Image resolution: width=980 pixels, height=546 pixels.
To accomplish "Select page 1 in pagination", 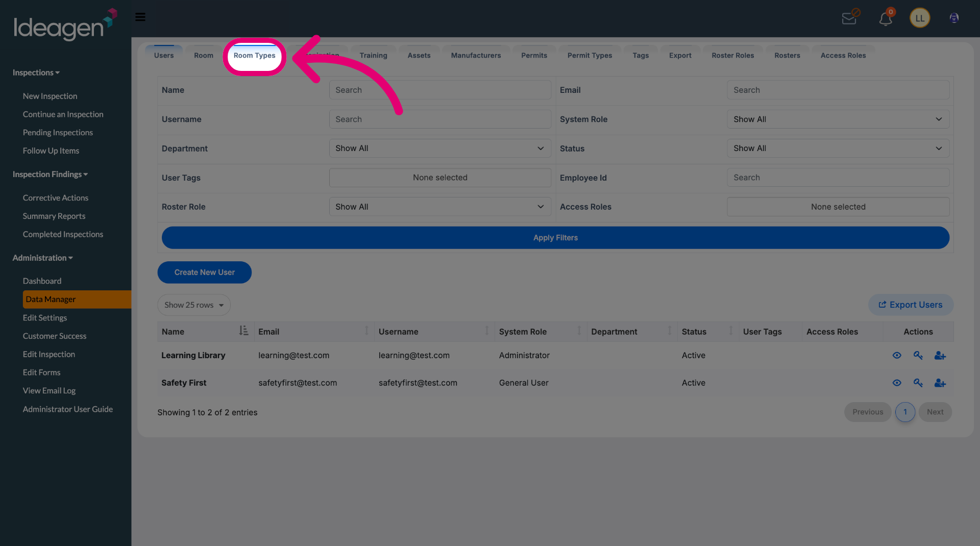I will [x=904, y=412].
